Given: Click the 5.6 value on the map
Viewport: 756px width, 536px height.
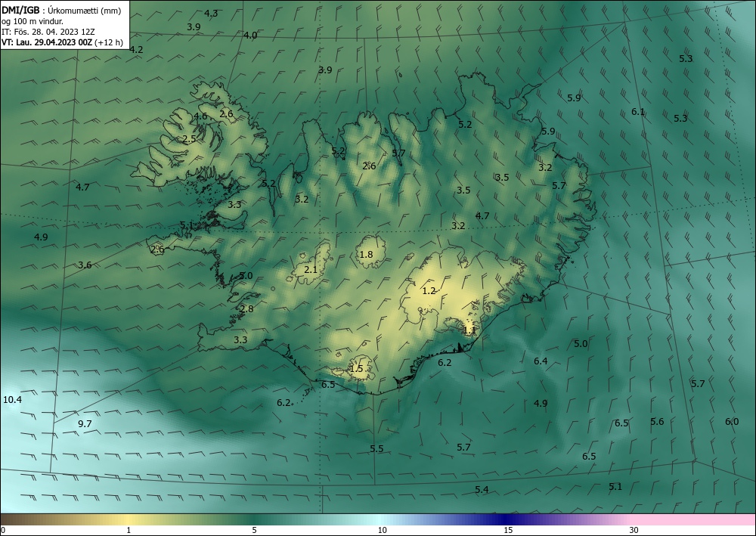Looking at the screenshot, I should (657, 422).
